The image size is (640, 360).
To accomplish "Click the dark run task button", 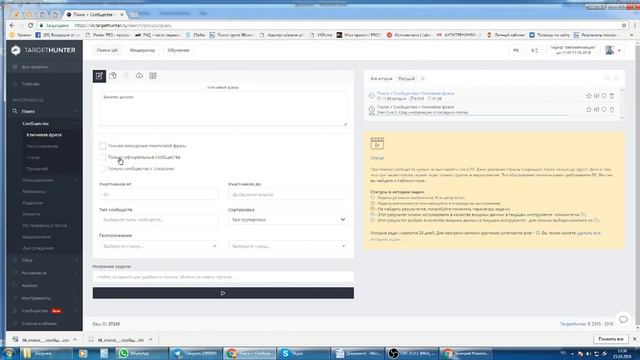I will 223,293.
